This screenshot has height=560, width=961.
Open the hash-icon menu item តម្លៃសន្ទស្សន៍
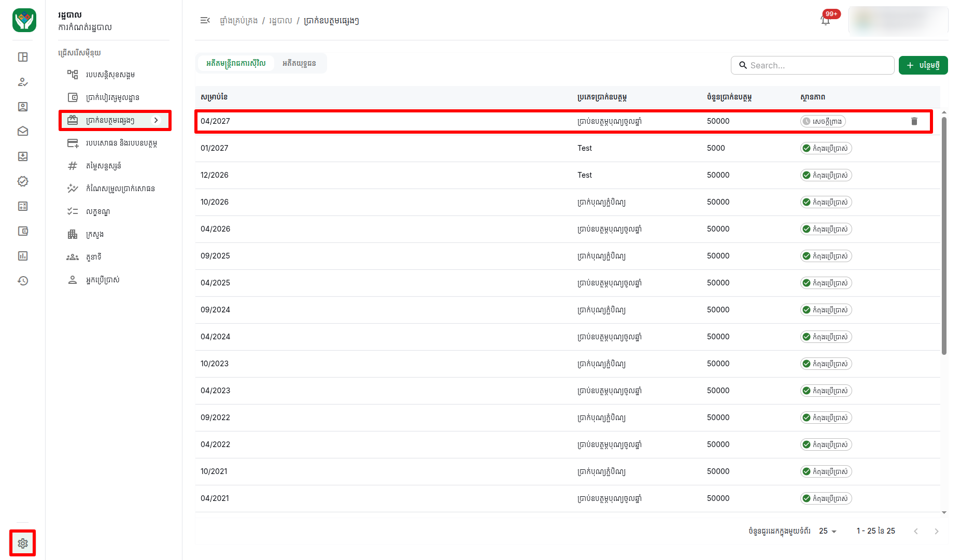pos(114,166)
